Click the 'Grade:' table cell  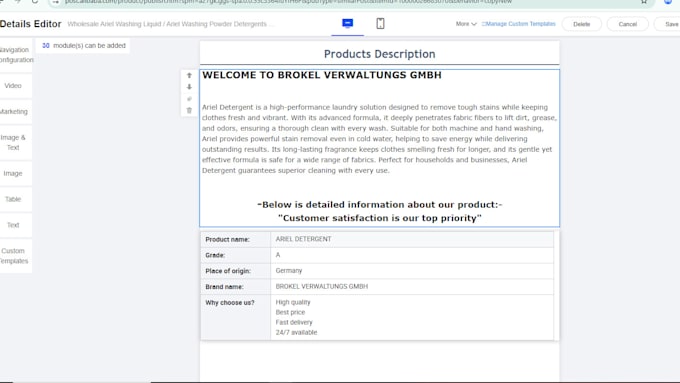tap(235, 255)
